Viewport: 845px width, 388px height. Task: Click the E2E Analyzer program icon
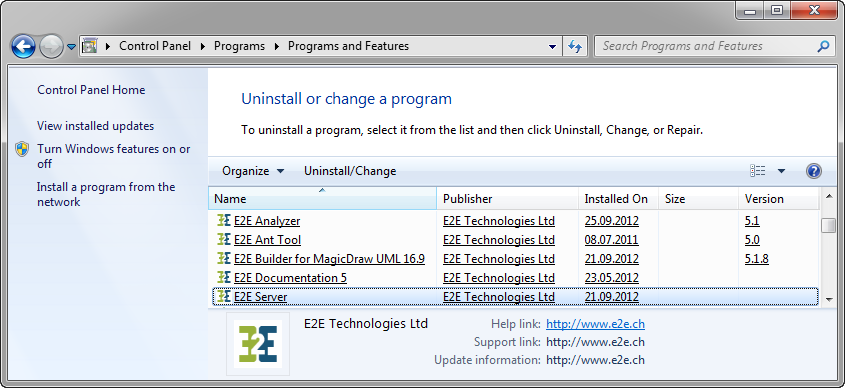click(224, 220)
